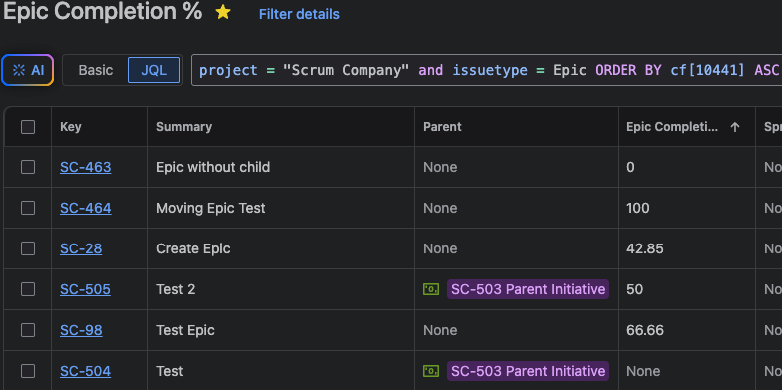This screenshot has width=782, height=390.
Task: Click the Parent column header
Action: point(442,127)
